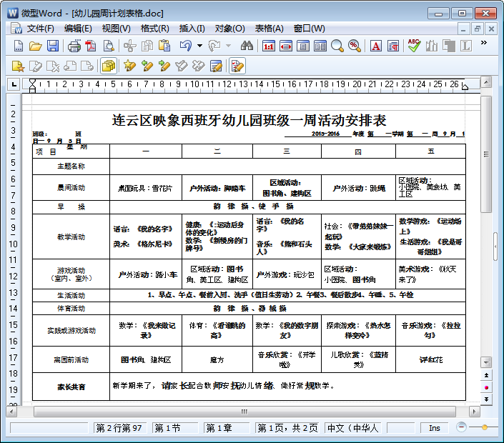Click the vertical scrollbar down arrow
Image resolution: width=504 pixels, height=443 pixels.
tap(486, 362)
